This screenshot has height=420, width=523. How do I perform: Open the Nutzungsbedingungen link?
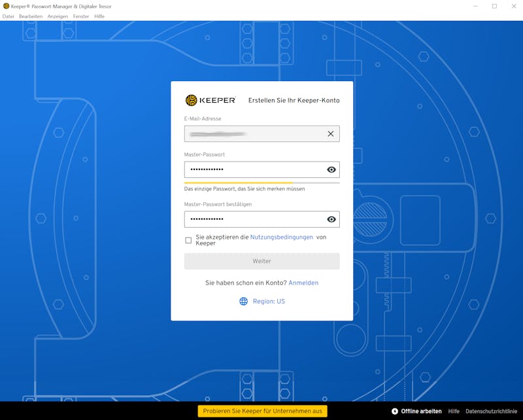point(282,237)
